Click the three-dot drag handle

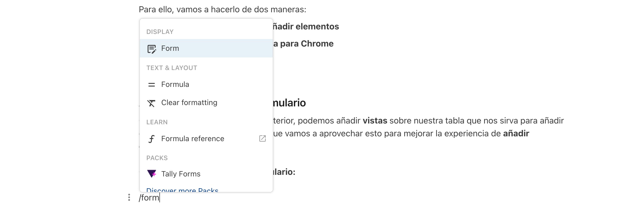[x=129, y=198]
